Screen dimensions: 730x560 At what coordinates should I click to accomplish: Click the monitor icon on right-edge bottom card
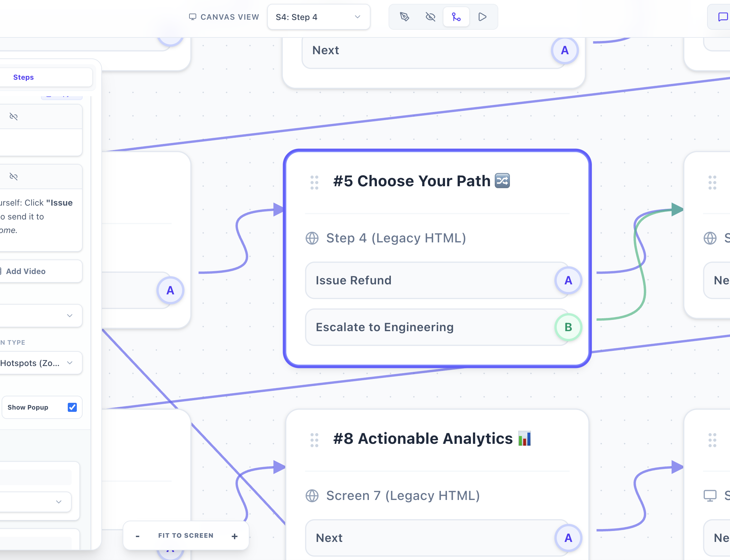710,496
